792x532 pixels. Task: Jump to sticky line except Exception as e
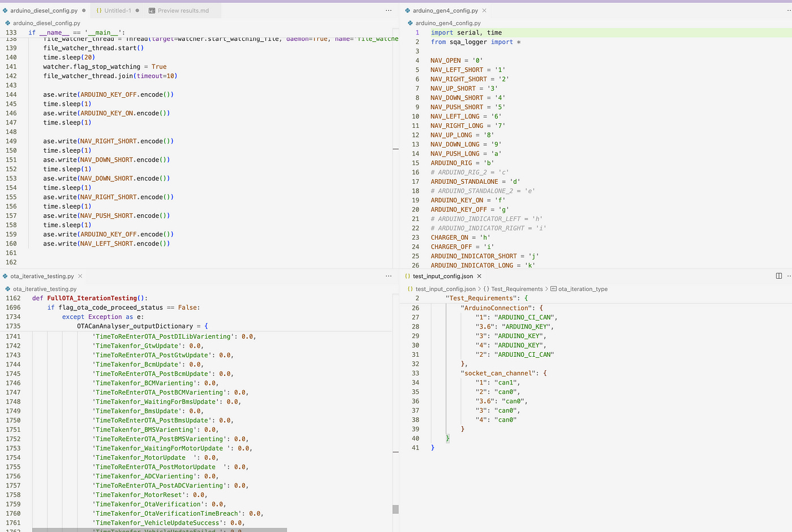click(103, 317)
